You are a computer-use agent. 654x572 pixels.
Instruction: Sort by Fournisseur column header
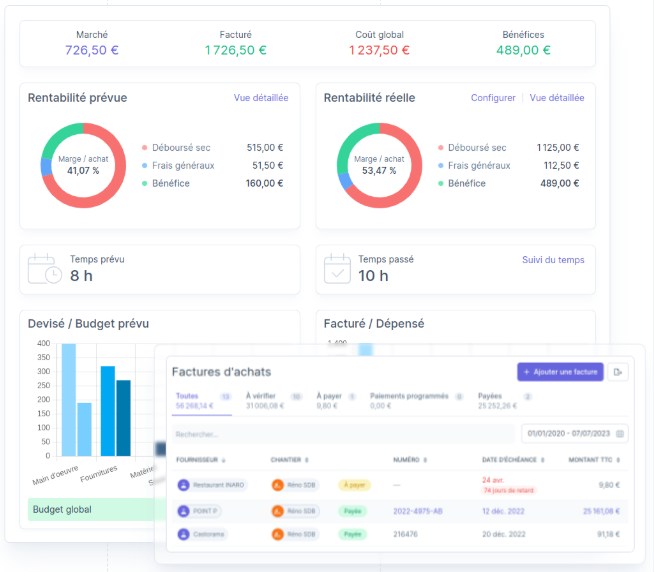(x=199, y=460)
